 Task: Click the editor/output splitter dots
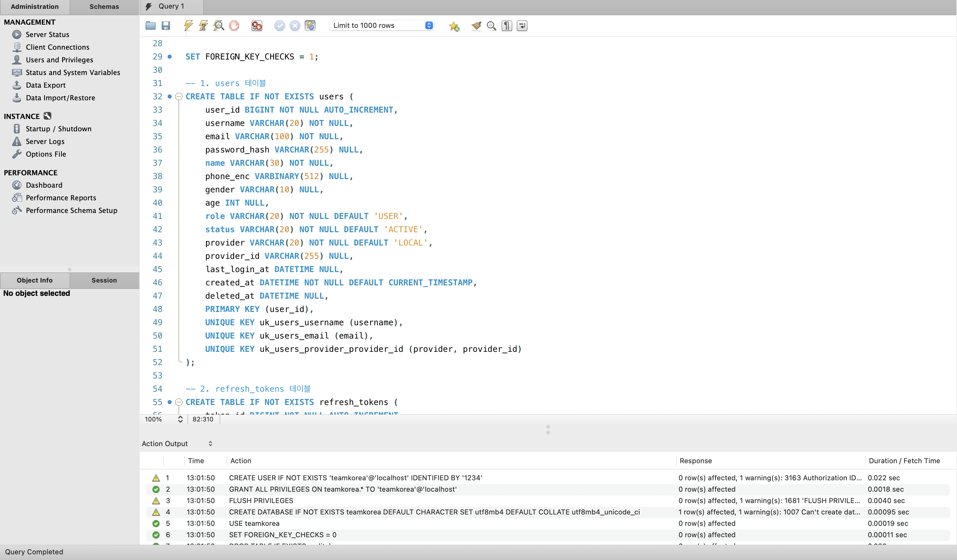pyautogui.click(x=547, y=429)
